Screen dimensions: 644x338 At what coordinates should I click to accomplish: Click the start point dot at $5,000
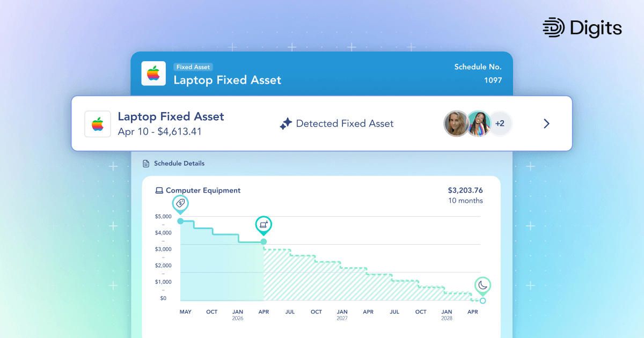pyautogui.click(x=180, y=221)
